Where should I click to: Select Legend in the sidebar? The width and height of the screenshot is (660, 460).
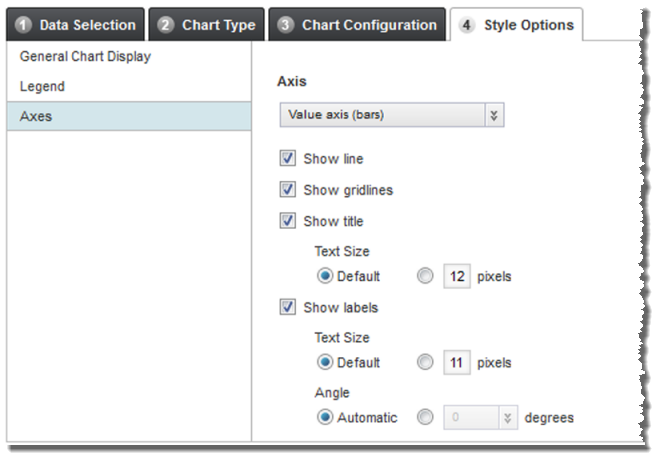(42, 87)
